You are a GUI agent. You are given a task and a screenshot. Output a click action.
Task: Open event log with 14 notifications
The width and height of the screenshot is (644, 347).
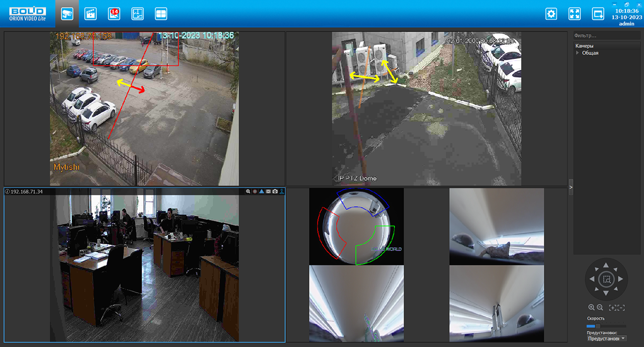(114, 14)
